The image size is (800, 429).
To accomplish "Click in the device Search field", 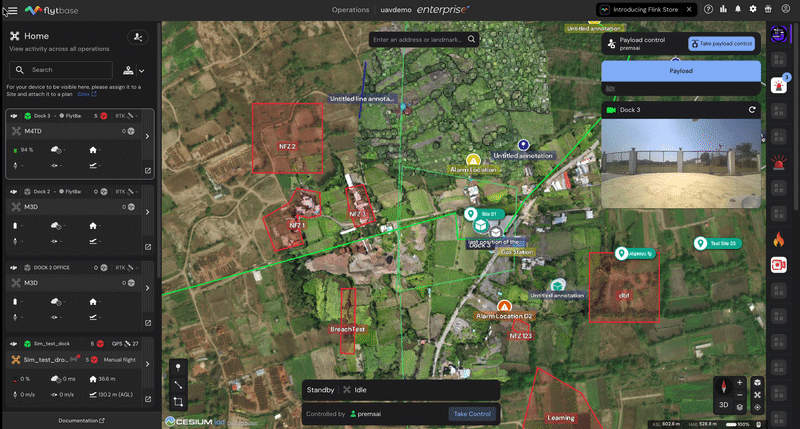I will click(x=61, y=70).
